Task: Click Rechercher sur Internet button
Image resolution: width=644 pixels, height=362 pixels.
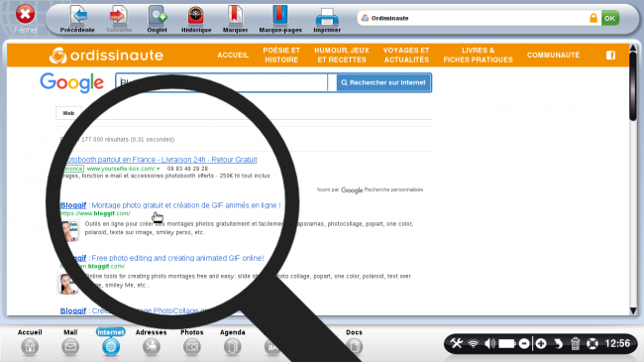Action: click(383, 82)
